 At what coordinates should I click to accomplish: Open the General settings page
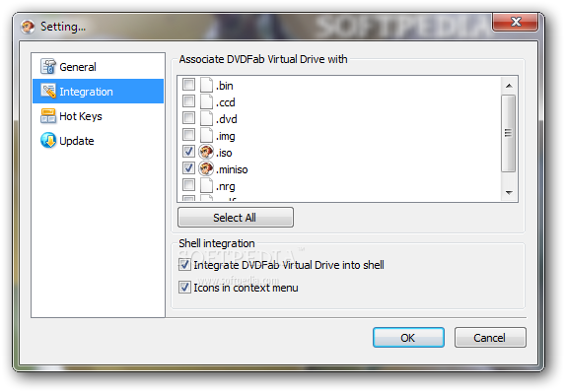point(98,67)
